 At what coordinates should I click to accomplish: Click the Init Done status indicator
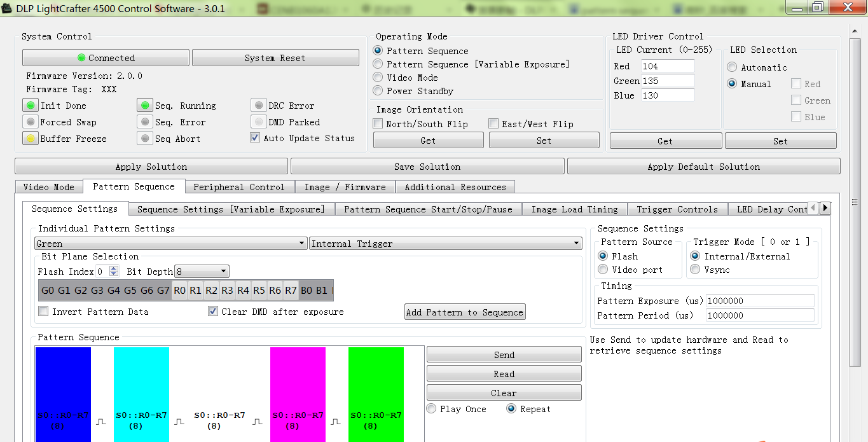click(x=30, y=106)
